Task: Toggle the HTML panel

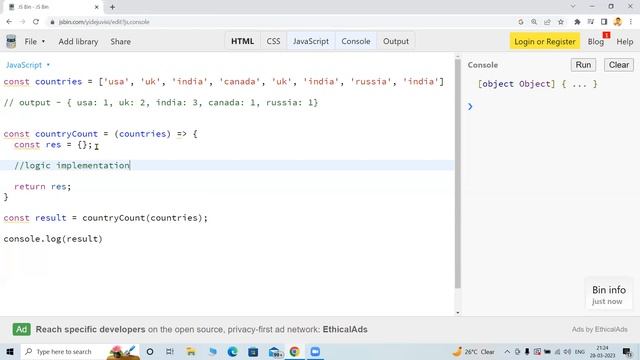Action: [242, 41]
